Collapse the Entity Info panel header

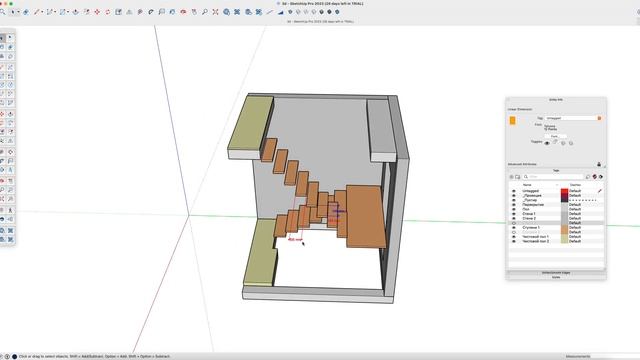[556, 100]
